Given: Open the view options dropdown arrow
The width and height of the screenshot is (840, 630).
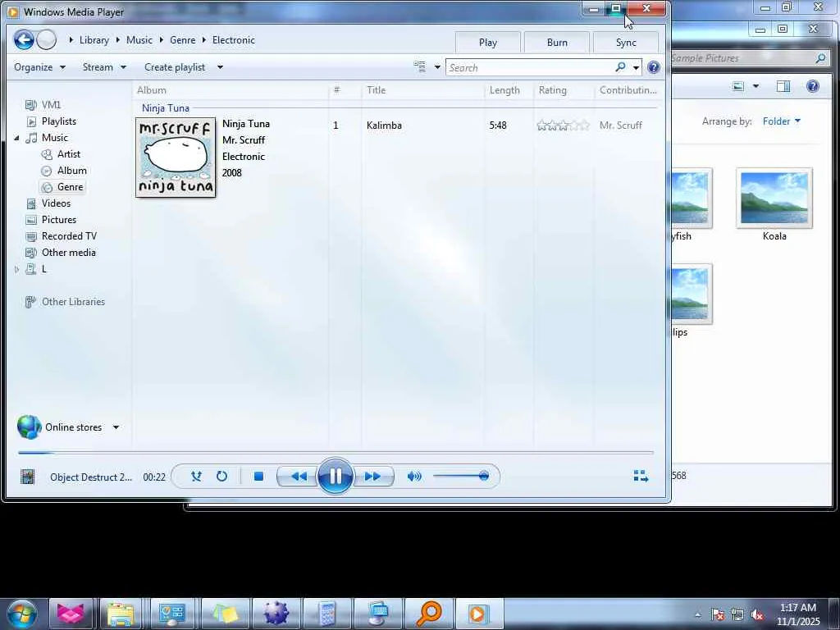Looking at the screenshot, I should coord(437,67).
